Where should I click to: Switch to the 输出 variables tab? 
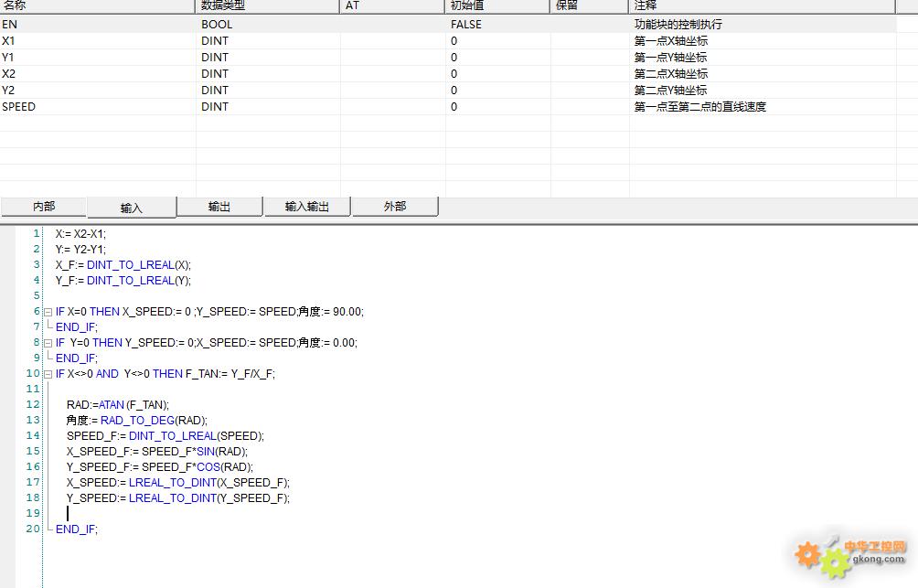(x=219, y=207)
